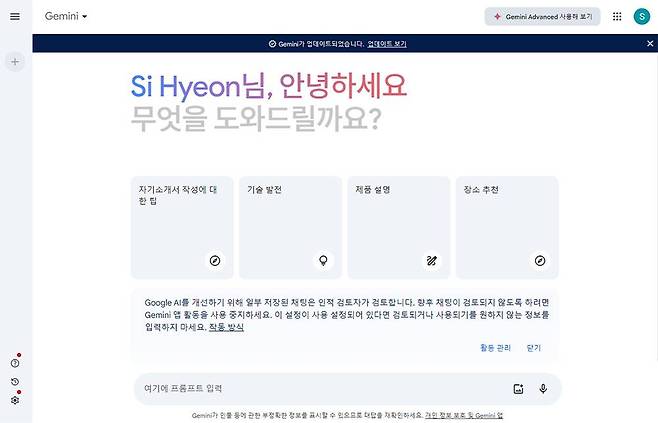The height and width of the screenshot is (423, 658).
Task: Click 활동 관리 in the notice
Action: coord(495,348)
